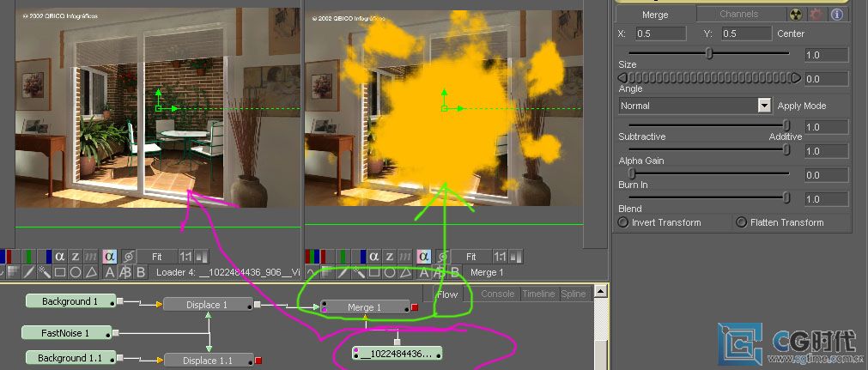The width and height of the screenshot is (868, 370).
Task: Show buffer A in left viewer
Action: click(109, 272)
